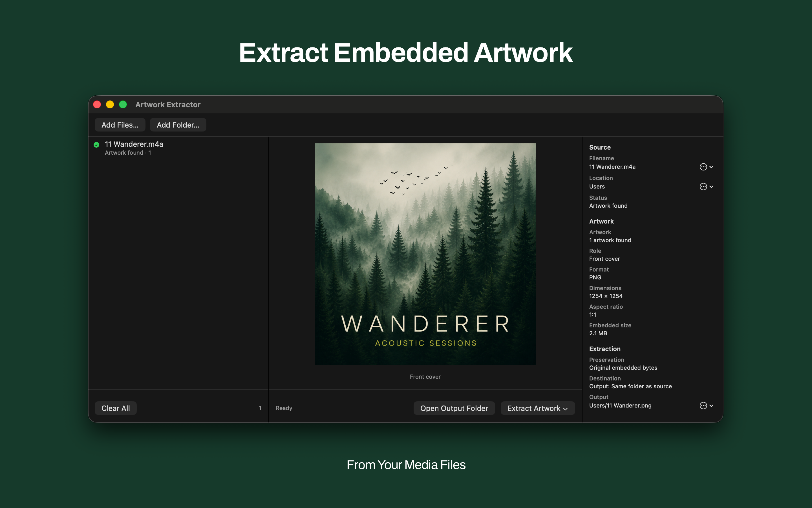Click the 'Front cover' Role value

604,259
